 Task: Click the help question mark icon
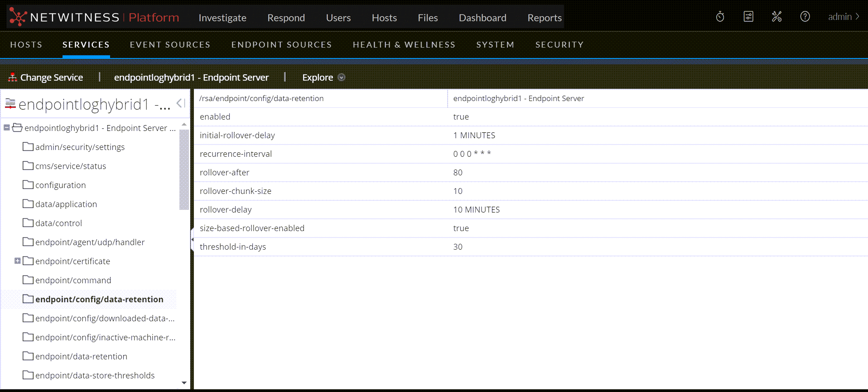tap(805, 17)
